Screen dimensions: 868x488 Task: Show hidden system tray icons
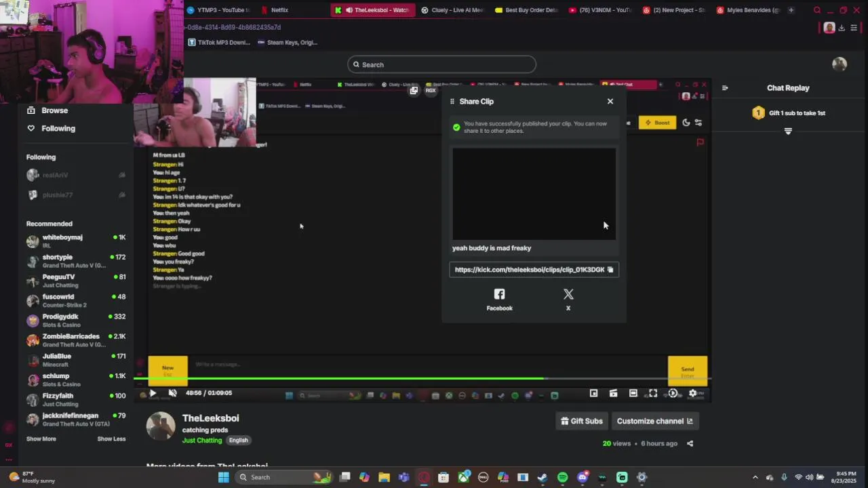[755, 477]
